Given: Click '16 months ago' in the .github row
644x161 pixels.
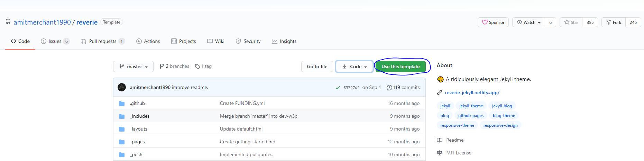Looking at the screenshot, I should (403, 103).
